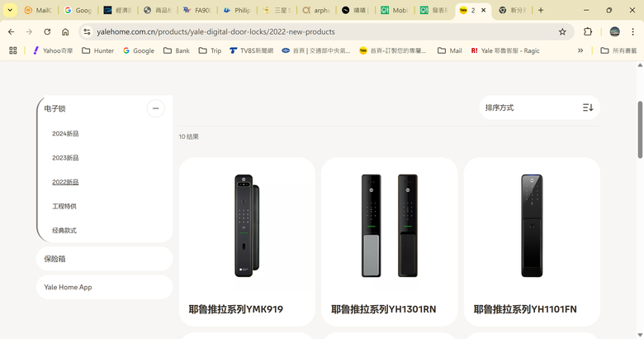Open the tab search dropdown arrow
Image resolution: width=644 pixels, height=339 pixels.
10,10
